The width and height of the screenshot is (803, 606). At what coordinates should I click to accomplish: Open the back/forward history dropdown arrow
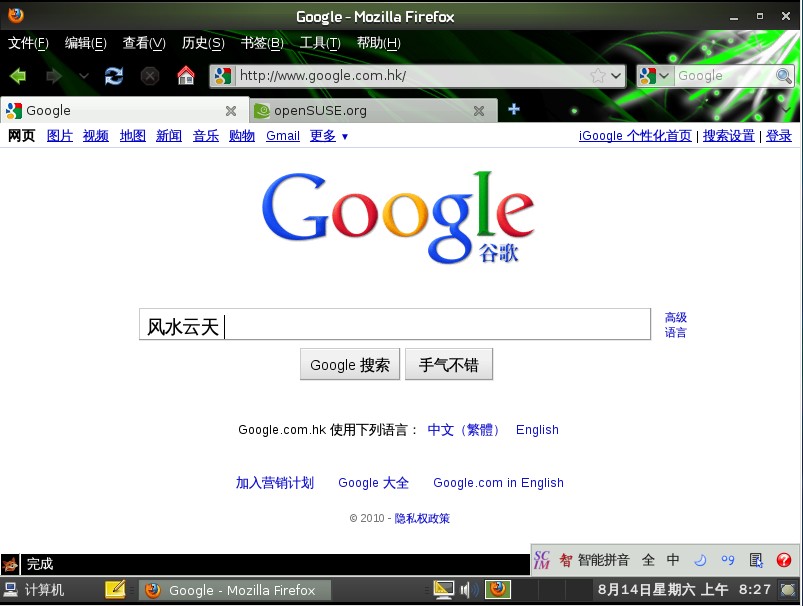(x=83, y=76)
